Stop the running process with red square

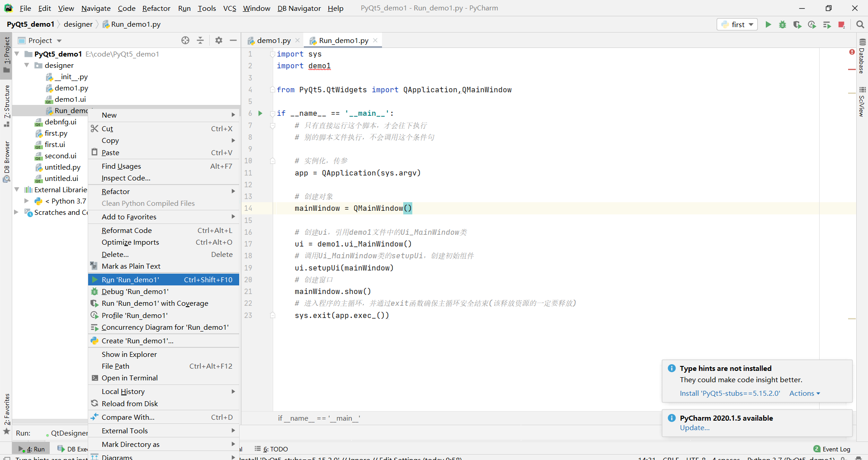(x=841, y=24)
